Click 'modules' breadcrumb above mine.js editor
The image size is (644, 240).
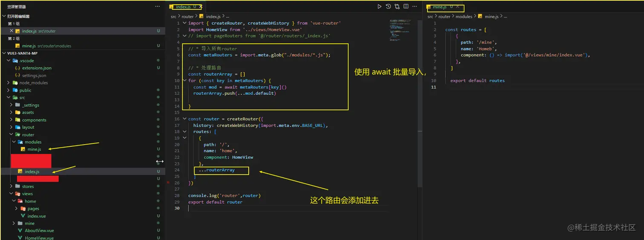point(464,17)
